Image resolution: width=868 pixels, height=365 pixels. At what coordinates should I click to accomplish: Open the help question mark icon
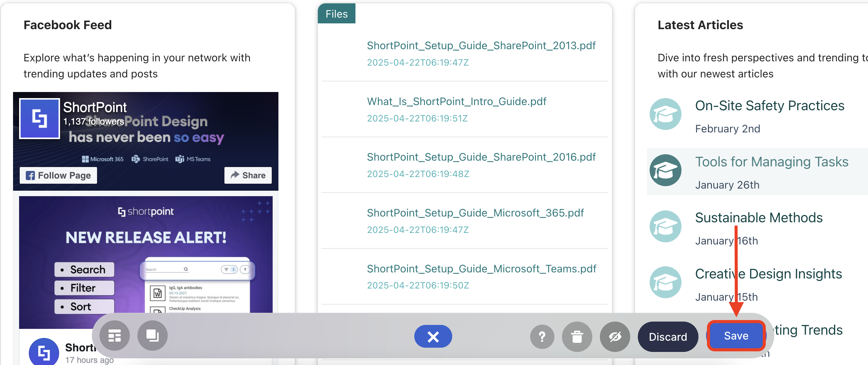542,337
